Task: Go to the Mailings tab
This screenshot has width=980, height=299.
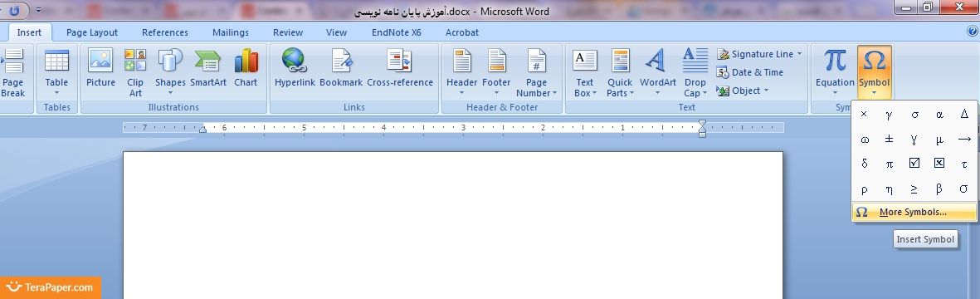Action: click(231, 32)
